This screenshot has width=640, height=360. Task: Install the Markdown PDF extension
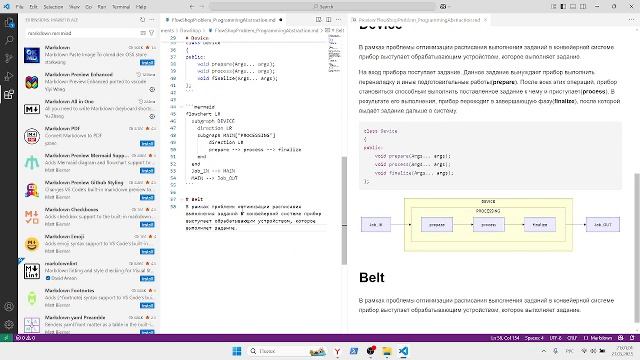coord(147,143)
